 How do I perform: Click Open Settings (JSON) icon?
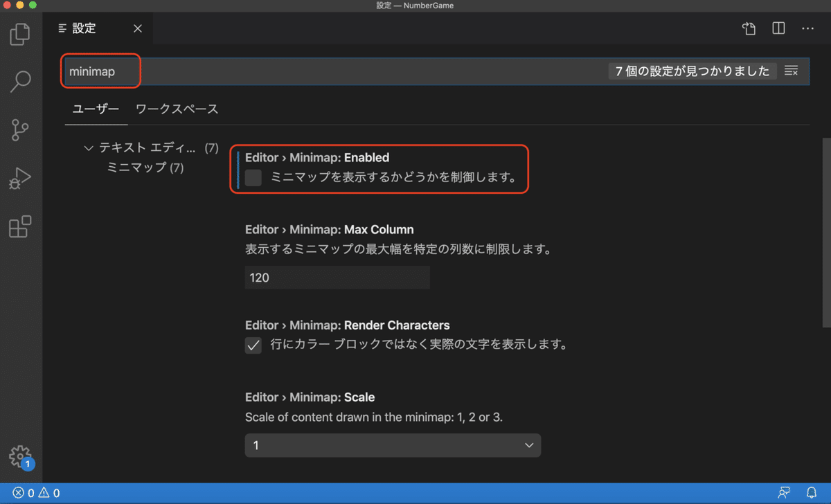point(749,28)
